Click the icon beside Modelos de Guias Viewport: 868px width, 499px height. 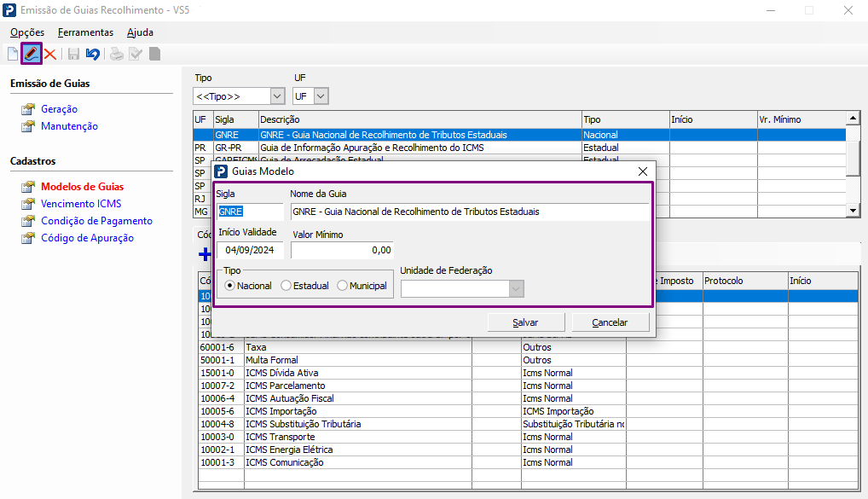click(x=27, y=187)
